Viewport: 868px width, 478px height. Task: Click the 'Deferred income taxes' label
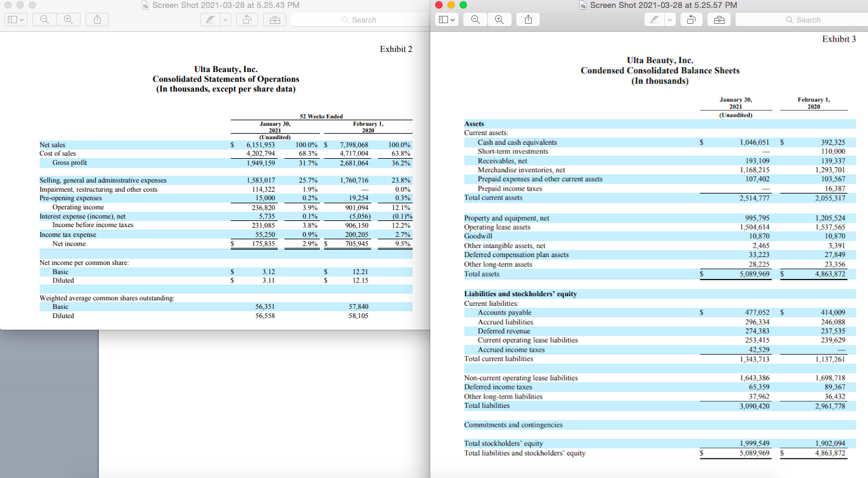point(498,387)
